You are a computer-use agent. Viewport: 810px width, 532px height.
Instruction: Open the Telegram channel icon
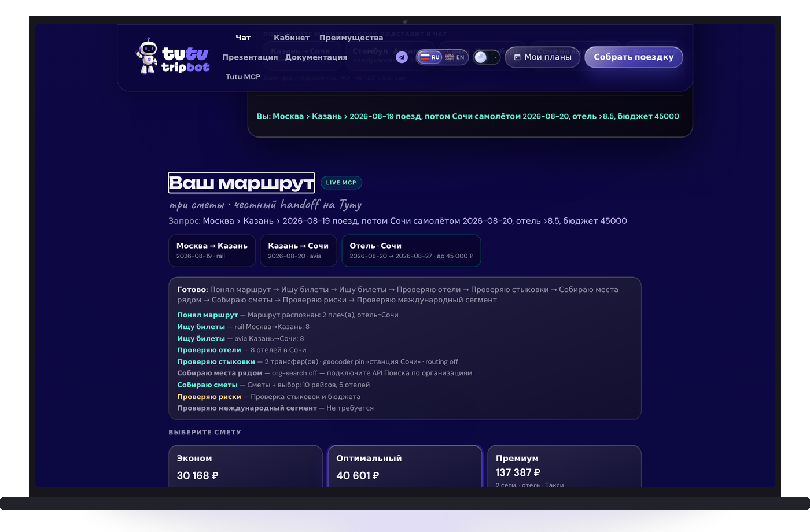402,57
